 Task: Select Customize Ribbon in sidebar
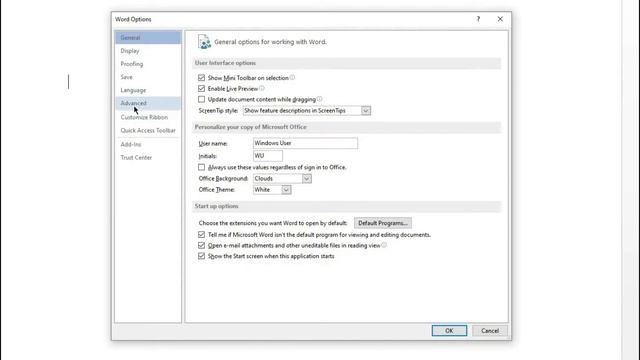[x=148, y=117]
